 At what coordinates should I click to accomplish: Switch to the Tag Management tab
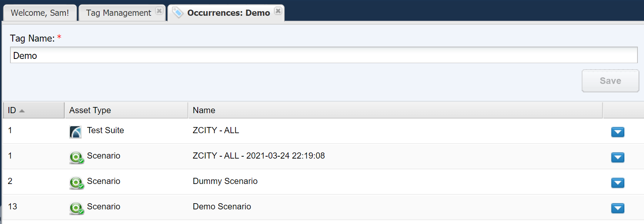pyautogui.click(x=118, y=13)
